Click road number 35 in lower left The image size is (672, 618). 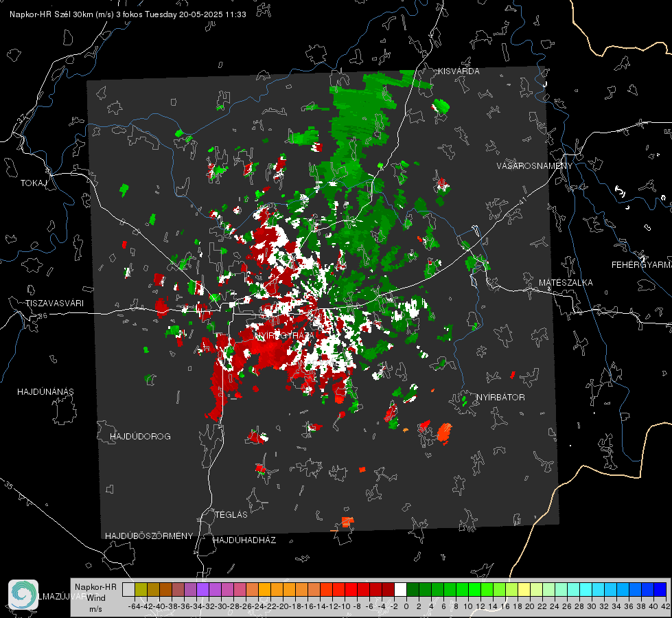point(9,485)
